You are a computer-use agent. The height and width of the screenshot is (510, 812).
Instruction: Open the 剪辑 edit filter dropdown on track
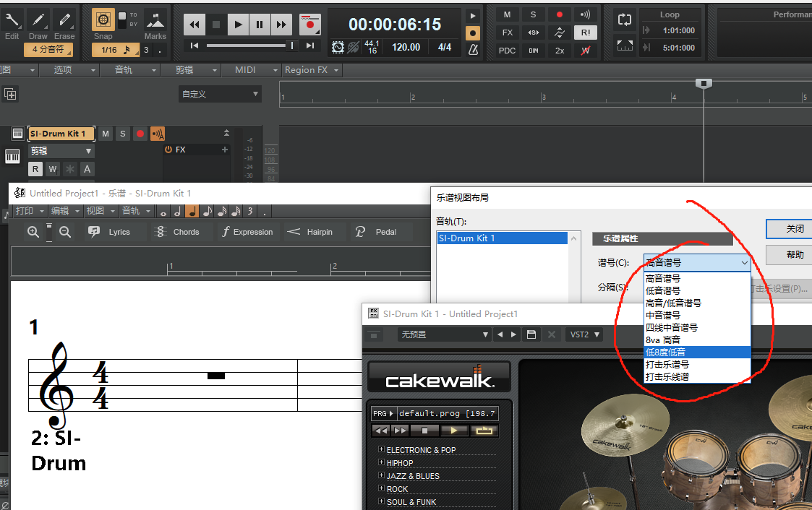(x=61, y=150)
